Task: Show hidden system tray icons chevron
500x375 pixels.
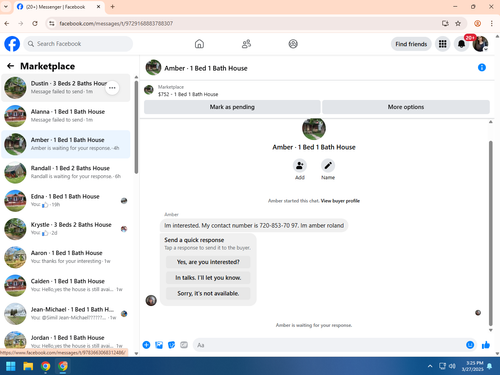Action: pyautogui.click(x=430, y=366)
